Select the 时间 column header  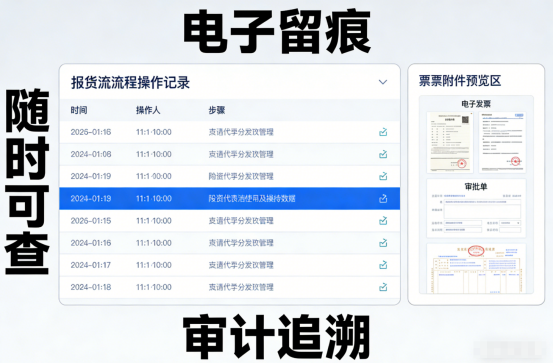(79, 110)
